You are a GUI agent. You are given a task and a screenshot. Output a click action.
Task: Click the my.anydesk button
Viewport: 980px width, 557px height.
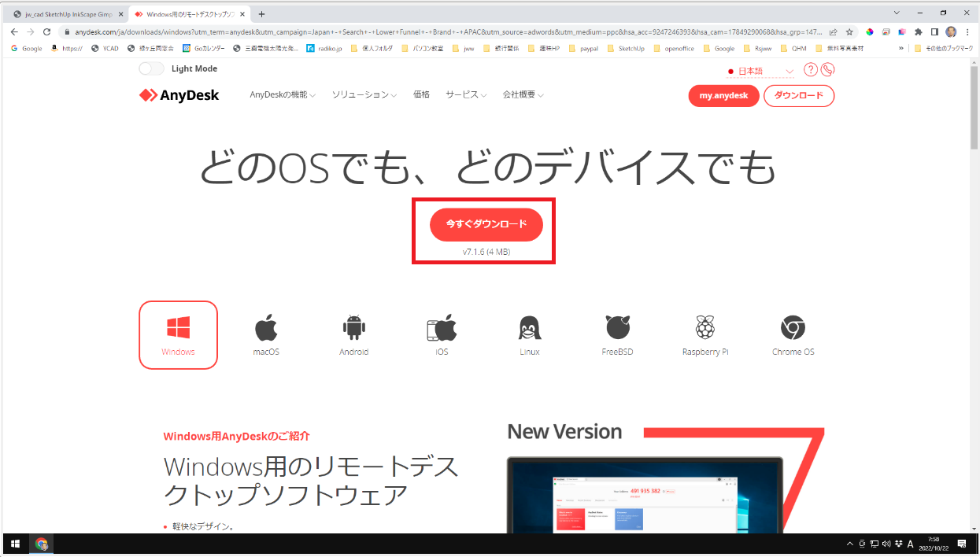point(723,96)
